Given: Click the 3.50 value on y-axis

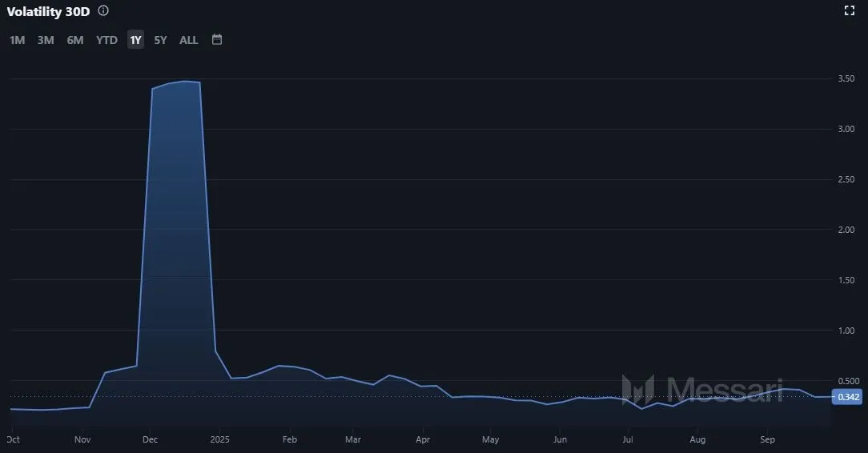Looking at the screenshot, I should pyautogui.click(x=846, y=78).
